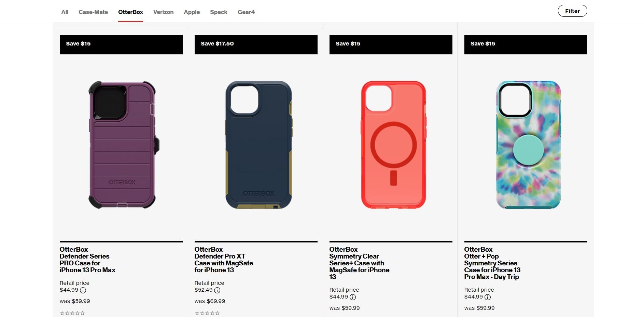
Task: Show Speck cases tab
Action: tap(219, 12)
